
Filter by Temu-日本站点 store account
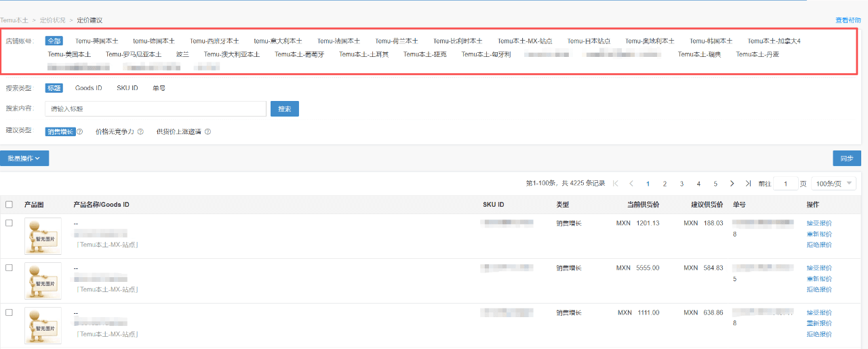point(589,41)
